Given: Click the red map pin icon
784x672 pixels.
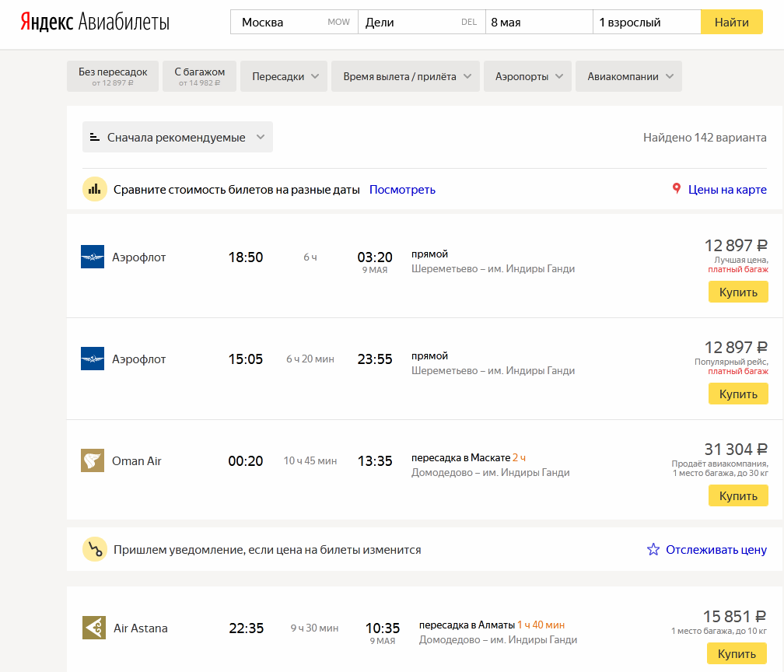Looking at the screenshot, I should [677, 189].
